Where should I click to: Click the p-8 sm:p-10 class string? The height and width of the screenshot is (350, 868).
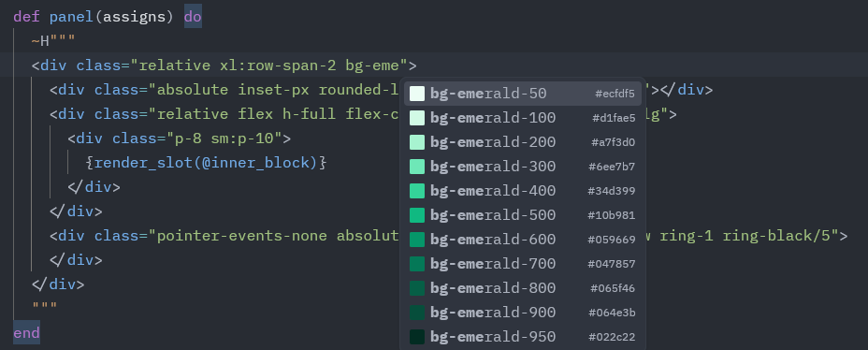coord(228,139)
